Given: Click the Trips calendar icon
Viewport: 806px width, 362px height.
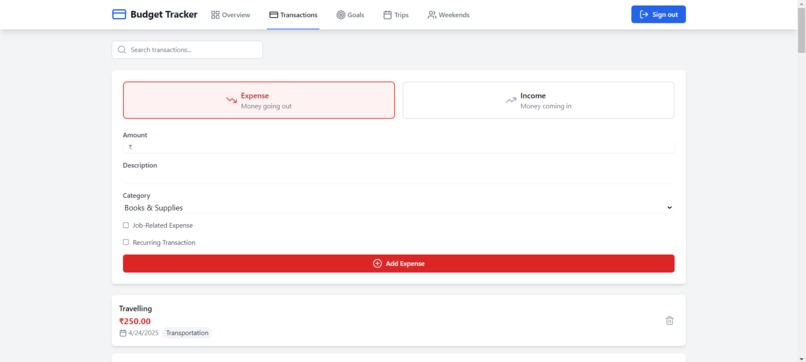Looking at the screenshot, I should pos(388,15).
